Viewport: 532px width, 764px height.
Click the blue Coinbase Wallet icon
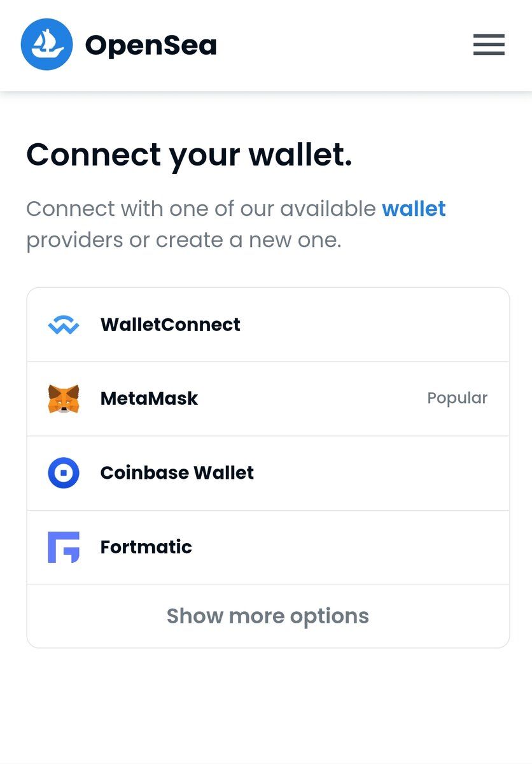64,473
